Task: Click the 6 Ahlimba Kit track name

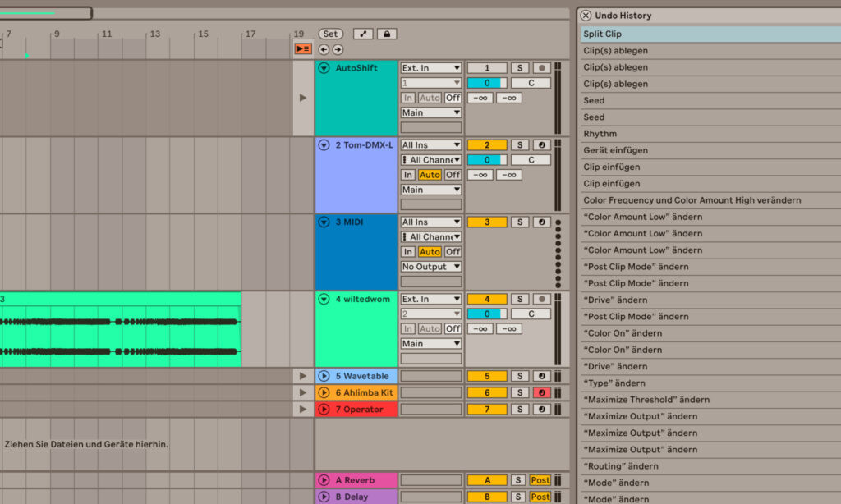Action: point(364,393)
